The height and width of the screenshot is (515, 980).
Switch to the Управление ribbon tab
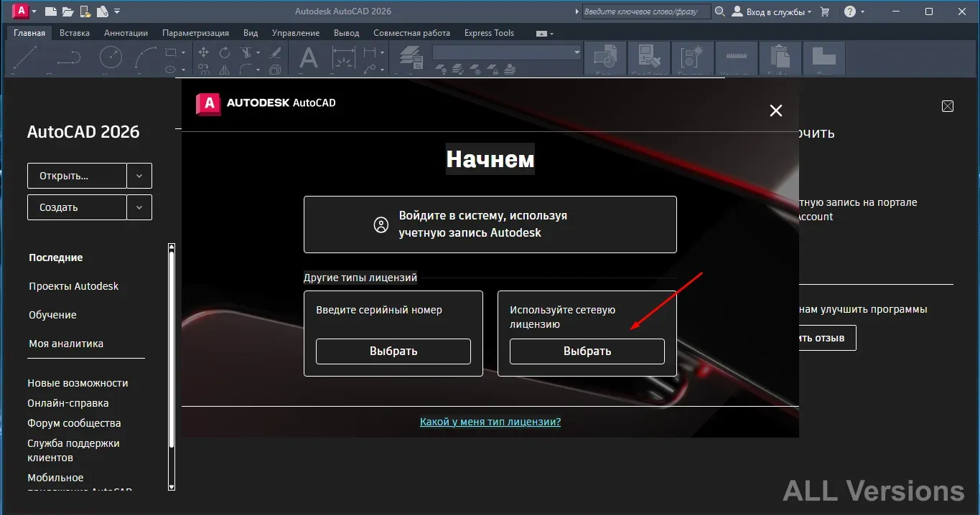point(296,33)
